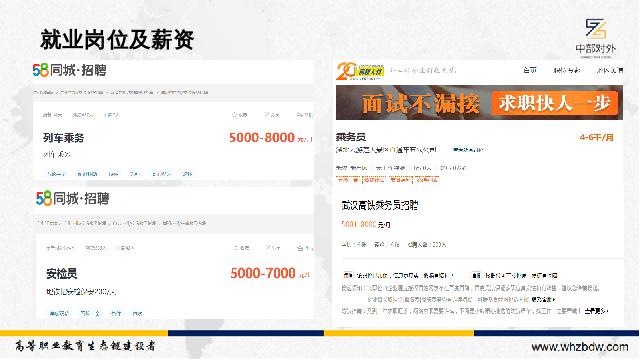Open the 乘务员 job posting title

351,137
